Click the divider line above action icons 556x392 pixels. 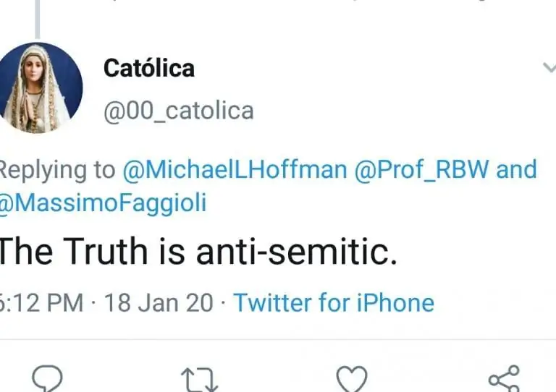[278, 339]
